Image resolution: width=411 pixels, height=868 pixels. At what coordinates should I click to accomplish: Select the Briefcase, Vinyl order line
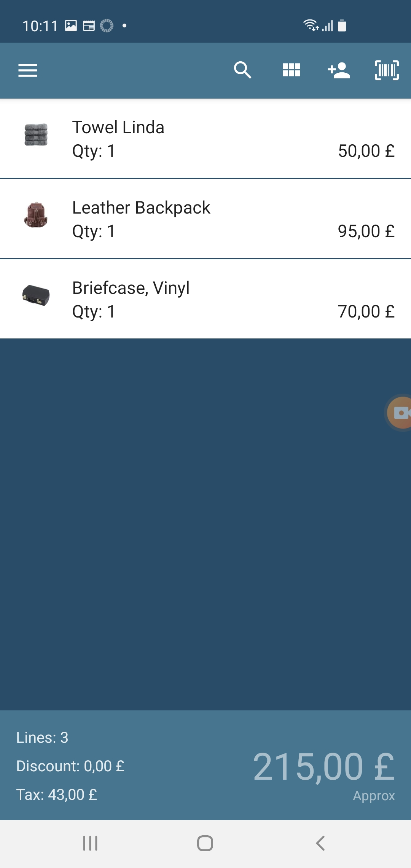coord(205,299)
